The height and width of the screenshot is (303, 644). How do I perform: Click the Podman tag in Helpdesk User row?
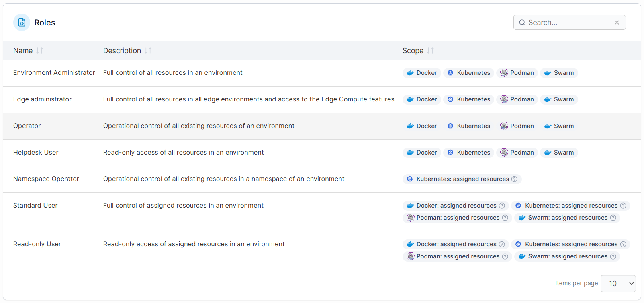[517, 153]
